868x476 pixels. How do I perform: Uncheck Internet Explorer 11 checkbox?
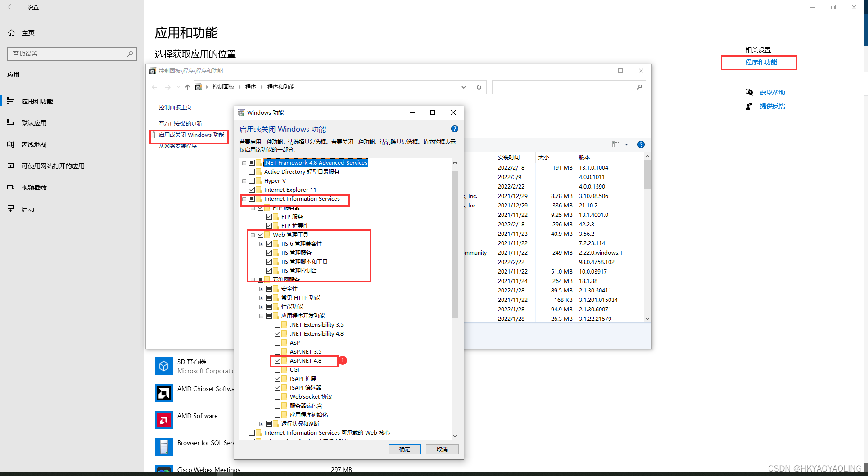(252, 189)
